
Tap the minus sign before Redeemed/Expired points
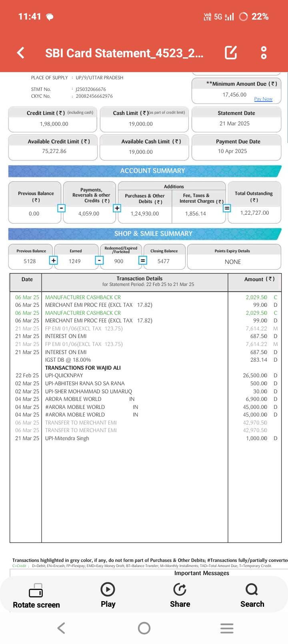(99, 260)
